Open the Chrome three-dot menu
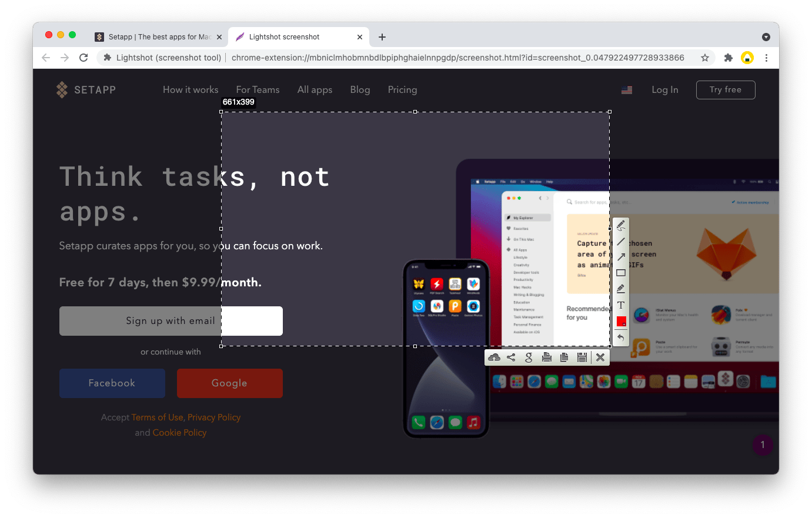This screenshot has width=812, height=518. click(766, 58)
